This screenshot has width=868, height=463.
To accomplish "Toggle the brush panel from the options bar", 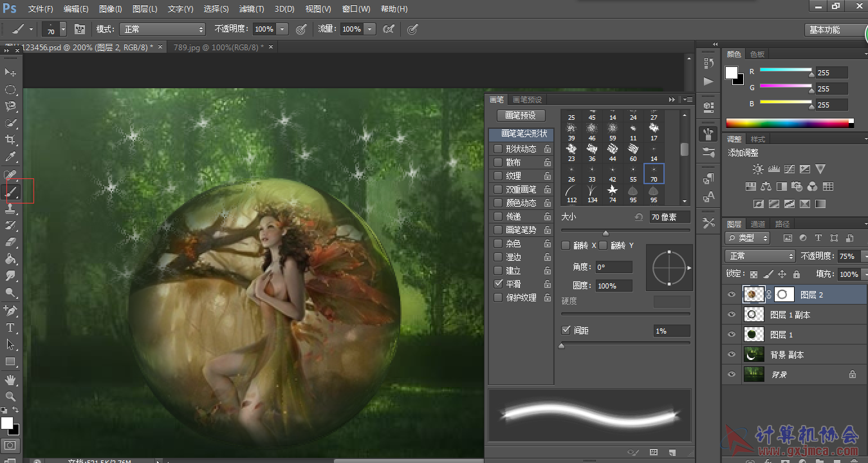I will [x=80, y=29].
